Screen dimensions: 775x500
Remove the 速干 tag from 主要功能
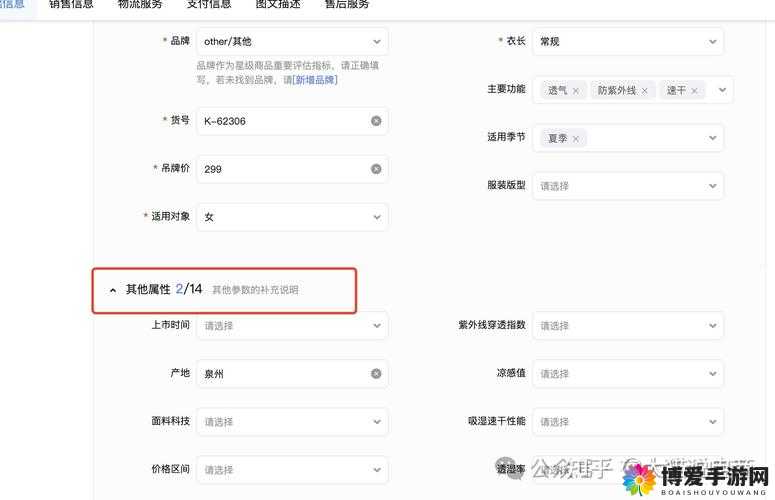(694, 91)
